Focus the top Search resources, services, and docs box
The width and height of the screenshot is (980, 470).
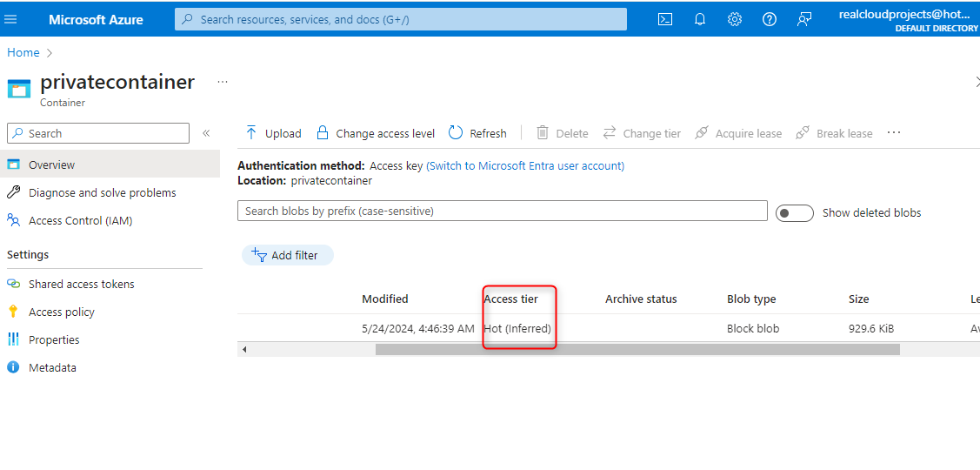[401, 19]
